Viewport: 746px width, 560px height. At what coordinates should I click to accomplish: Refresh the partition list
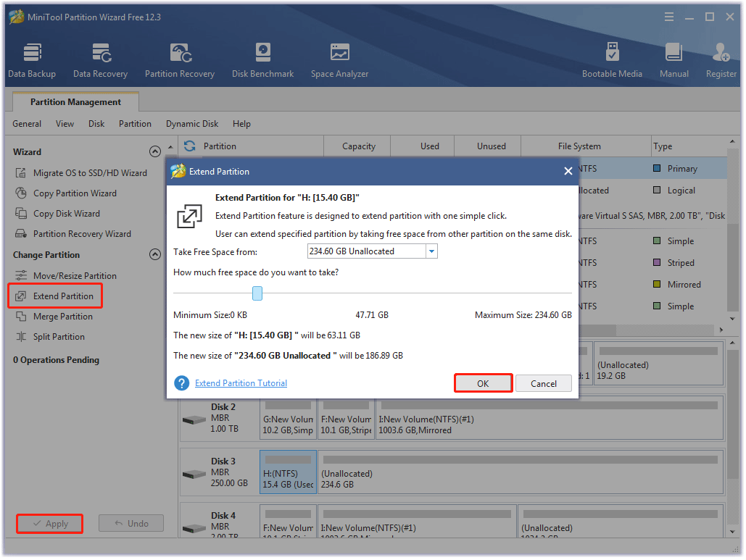click(x=190, y=146)
